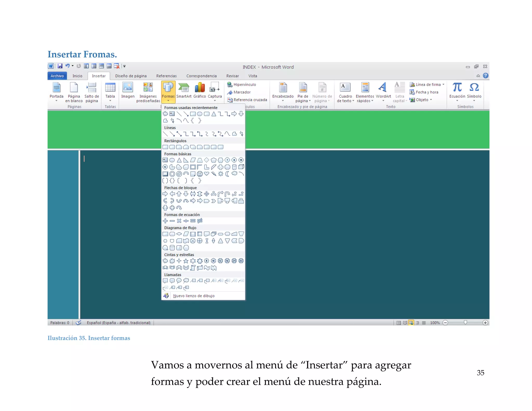Click Nuevo lienzo de dibujo
Viewport: 532px width, 411px height.
coord(194,296)
